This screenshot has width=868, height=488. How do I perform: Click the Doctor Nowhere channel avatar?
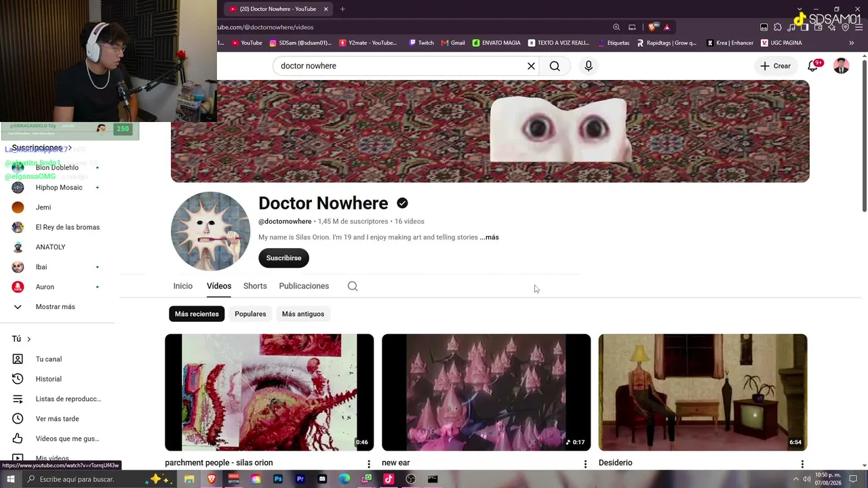(x=210, y=231)
